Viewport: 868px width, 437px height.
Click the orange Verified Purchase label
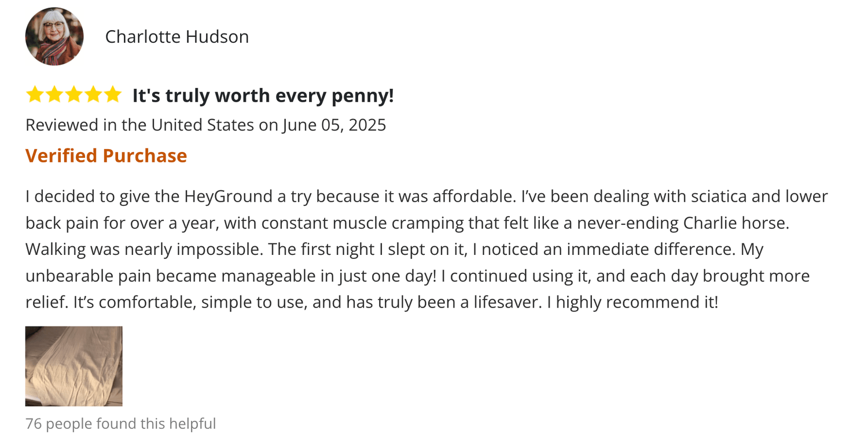point(106,155)
